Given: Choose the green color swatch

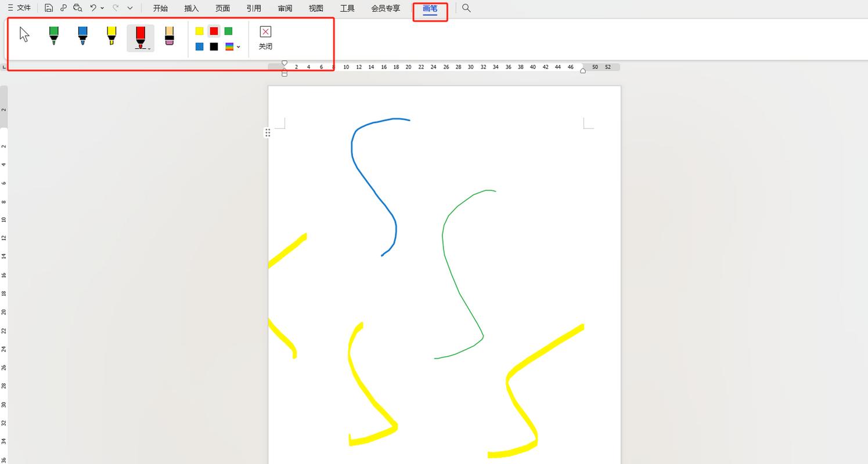Looking at the screenshot, I should 229,31.
